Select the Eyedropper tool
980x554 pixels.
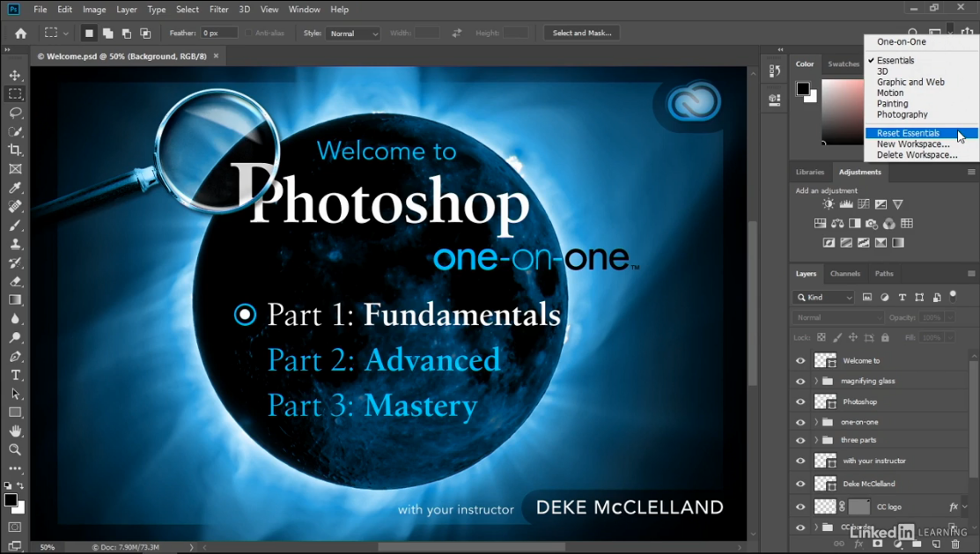tap(15, 188)
